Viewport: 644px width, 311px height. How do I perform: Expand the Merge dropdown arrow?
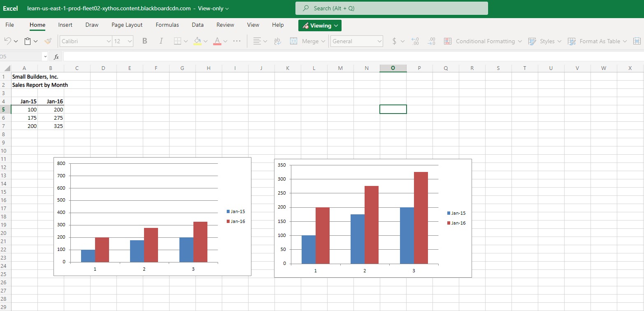click(x=323, y=41)
